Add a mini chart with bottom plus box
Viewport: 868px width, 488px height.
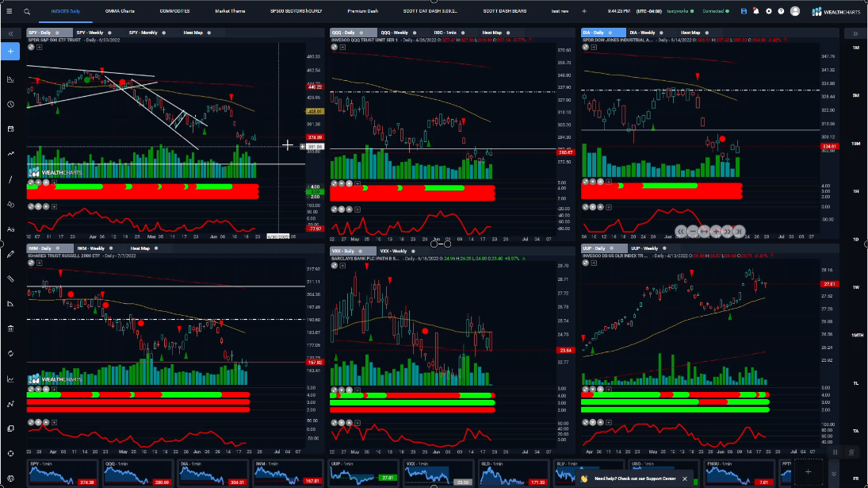809,472
